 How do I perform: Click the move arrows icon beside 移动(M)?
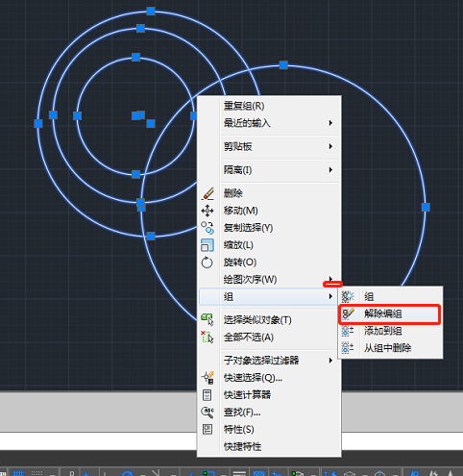[207, 211]
